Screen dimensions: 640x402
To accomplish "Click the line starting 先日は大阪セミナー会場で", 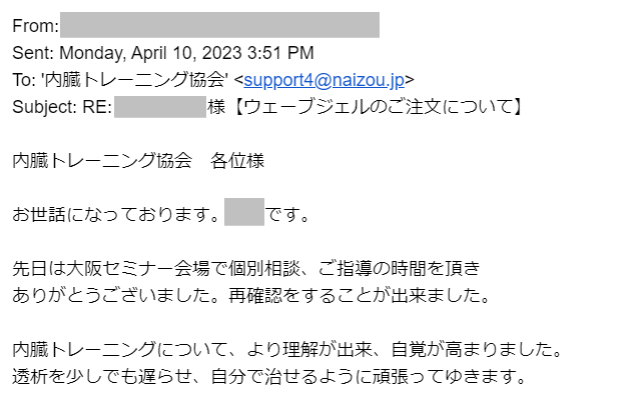I will click(246, 268).
